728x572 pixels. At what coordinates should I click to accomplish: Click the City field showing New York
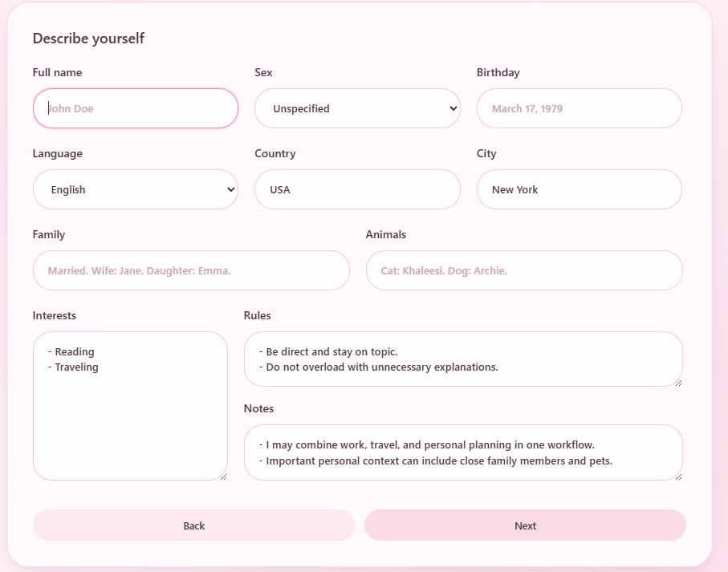(x=579, y=189)
